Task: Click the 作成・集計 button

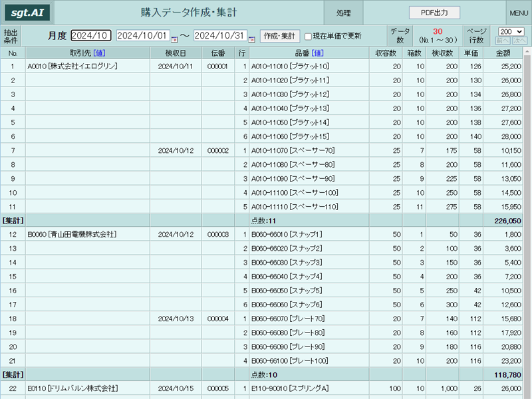Action: coord(279,36)
